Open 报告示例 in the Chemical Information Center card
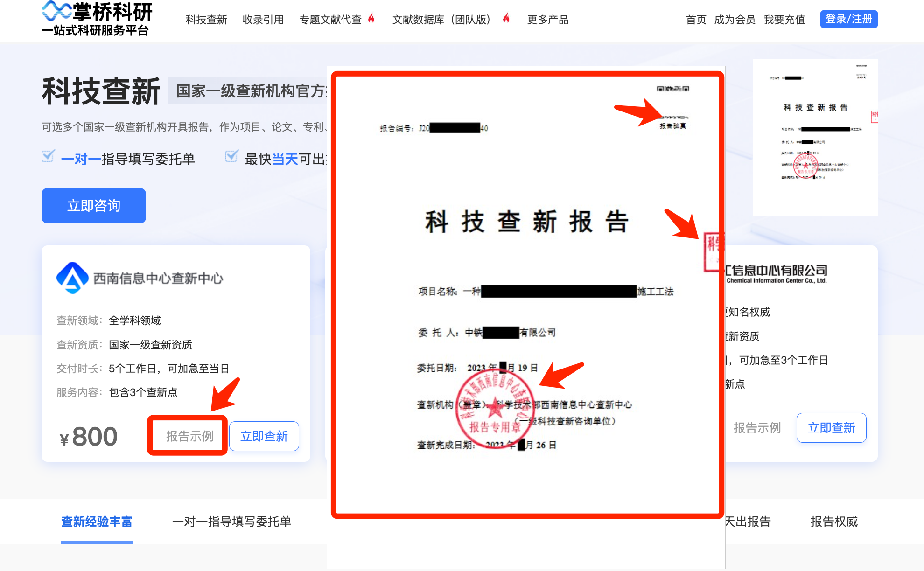The width and height of the screenshot is (924, 571). 757,428
